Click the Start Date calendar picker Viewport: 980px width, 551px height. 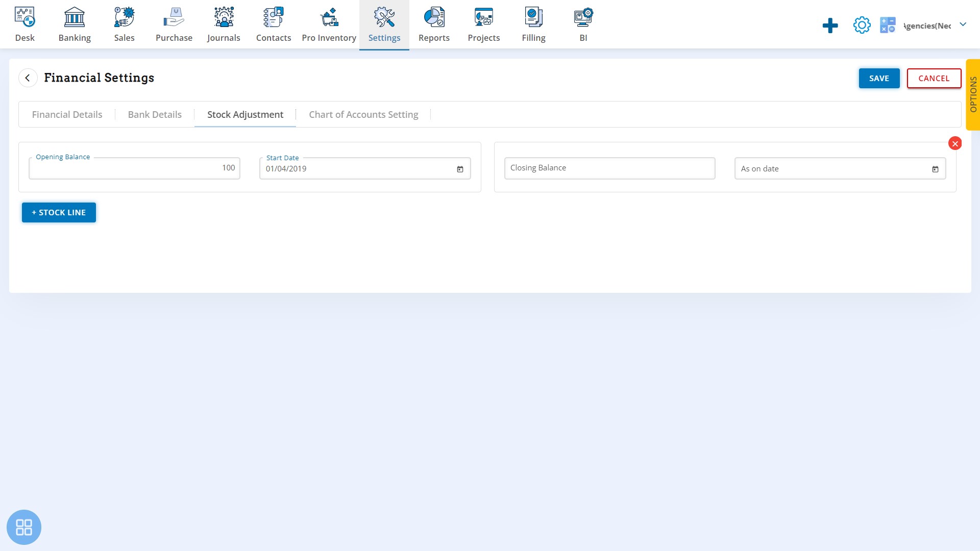click(x=460, y=169)
